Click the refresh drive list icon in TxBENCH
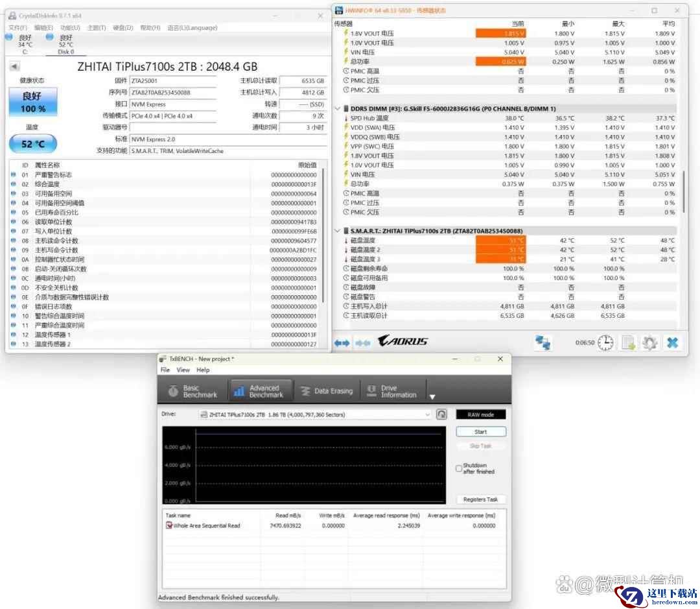This screenshot has width=700, height=609. click(x=441, y=414)
